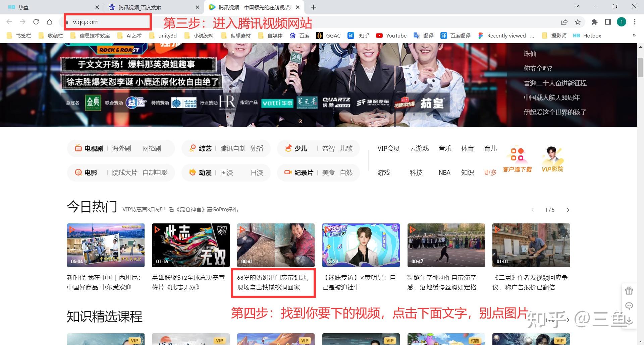Open the 百度 bookmark
This screenshot has width=644, height=345.
click(x=300, y=36)
